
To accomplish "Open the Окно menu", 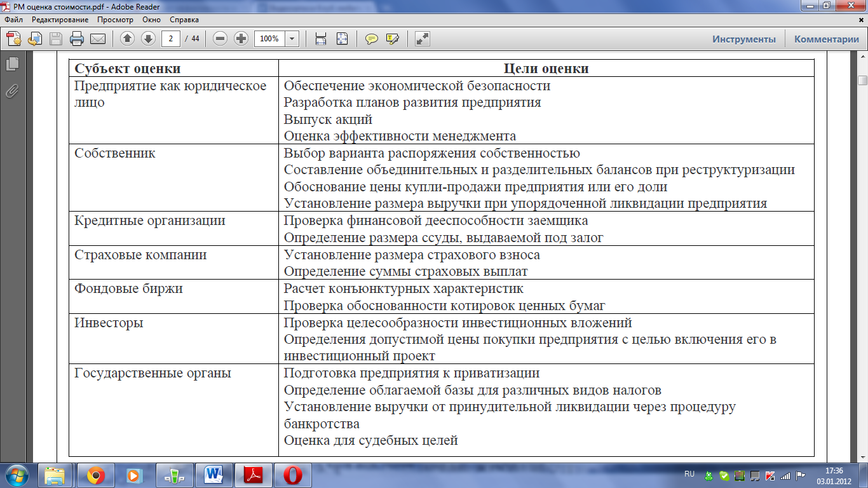I will [x=151, y=20].
